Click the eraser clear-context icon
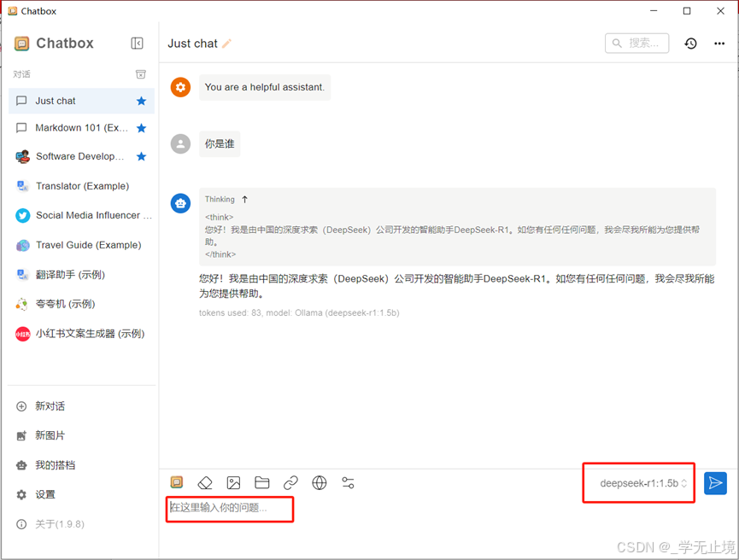This screenshot has width=739, height=560. click(x=205, y=483)
